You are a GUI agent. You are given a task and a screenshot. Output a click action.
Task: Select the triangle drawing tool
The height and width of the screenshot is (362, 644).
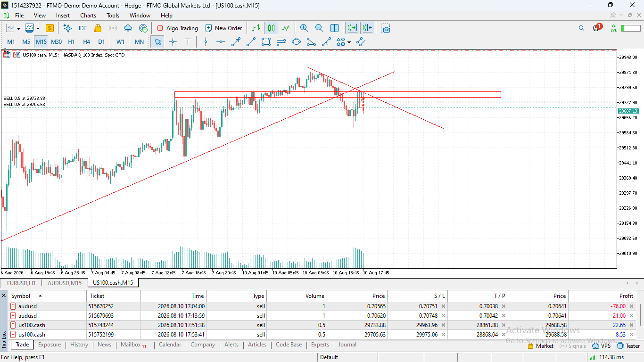(x=311, y=42)
